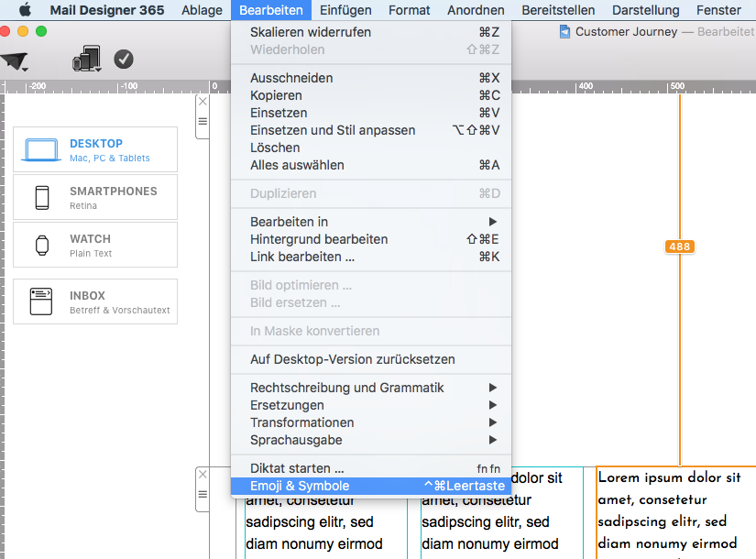Select the Watch icon
The image size is (756, 559).
[42, 245]
